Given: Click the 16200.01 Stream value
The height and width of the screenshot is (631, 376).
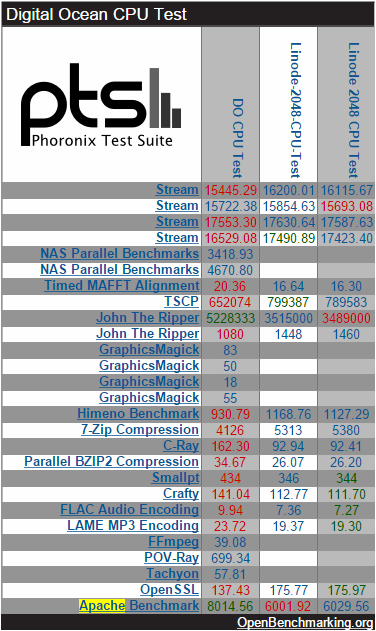Looking at the screenshot, I should pos(289,190).
